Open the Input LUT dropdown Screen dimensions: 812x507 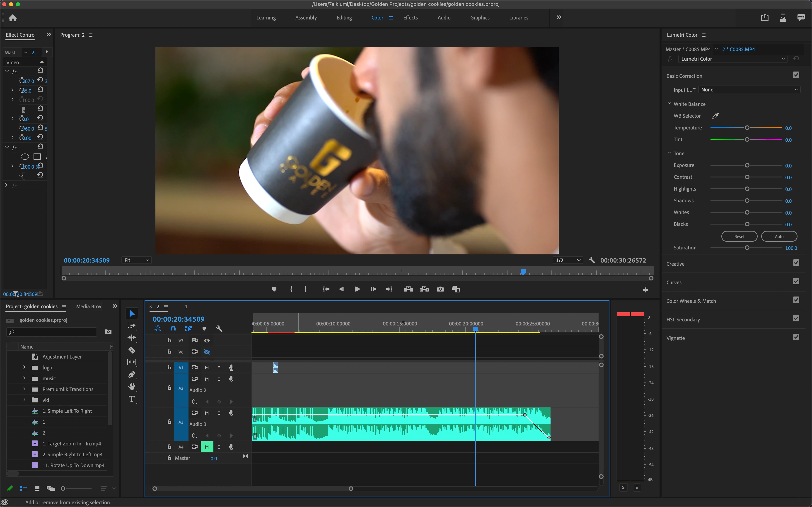coord(749,90)
